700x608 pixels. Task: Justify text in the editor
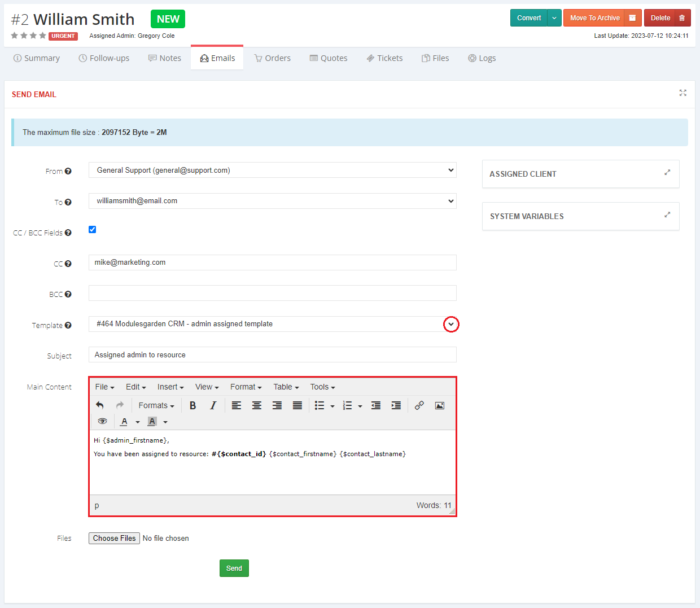pyautogui.click(x=297, y=405)
